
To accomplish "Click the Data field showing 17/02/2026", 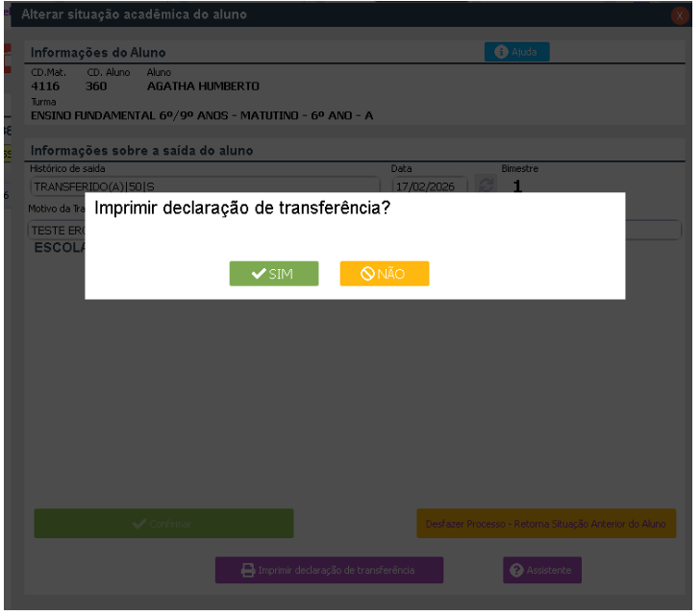I will pyautogui.click(x=429, y=186).
